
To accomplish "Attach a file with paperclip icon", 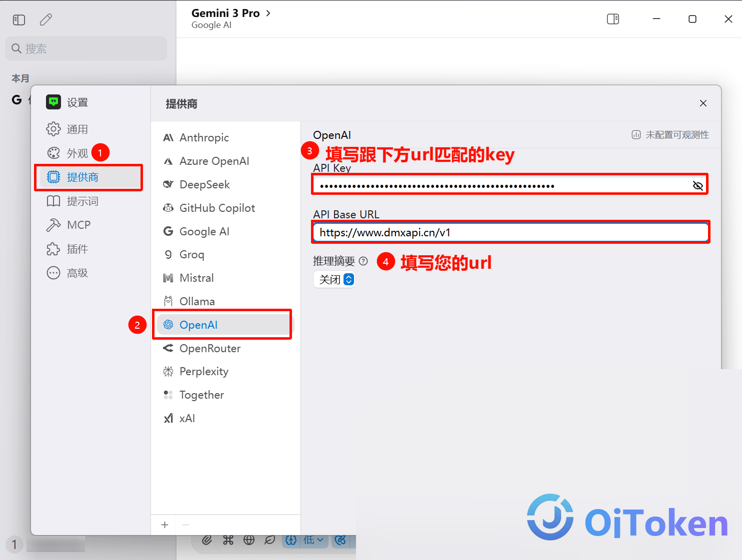I will [207, 540].
